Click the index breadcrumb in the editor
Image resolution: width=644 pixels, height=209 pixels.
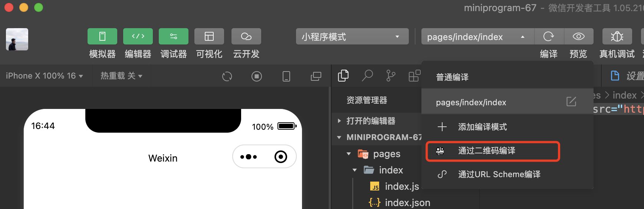(625, 95)
